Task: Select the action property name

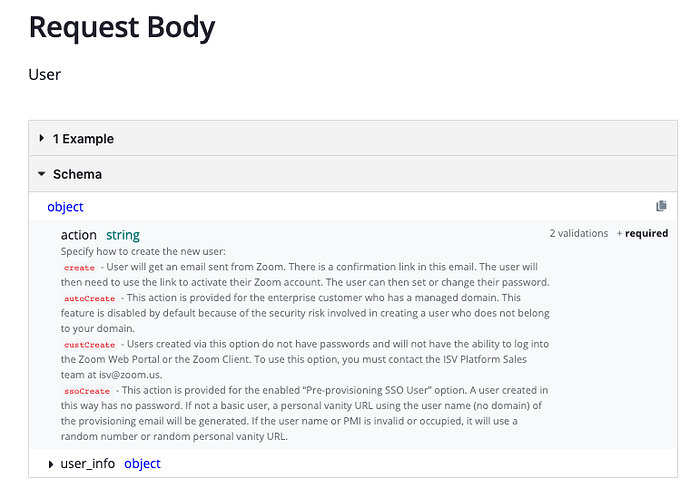Action: [78, 236]
